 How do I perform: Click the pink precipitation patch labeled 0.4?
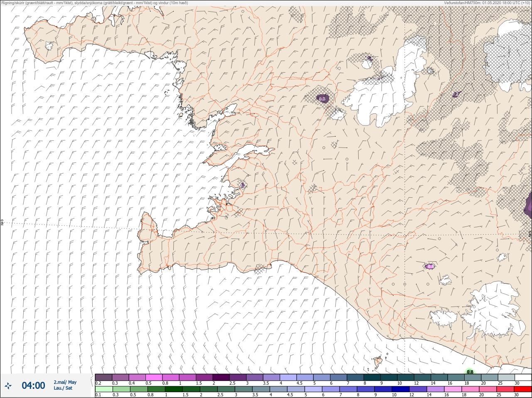click(430, 266)
